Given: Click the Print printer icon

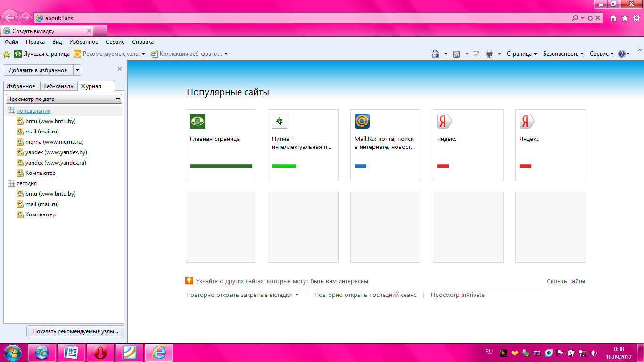Looking at the screenshot, I should [489, 54].
